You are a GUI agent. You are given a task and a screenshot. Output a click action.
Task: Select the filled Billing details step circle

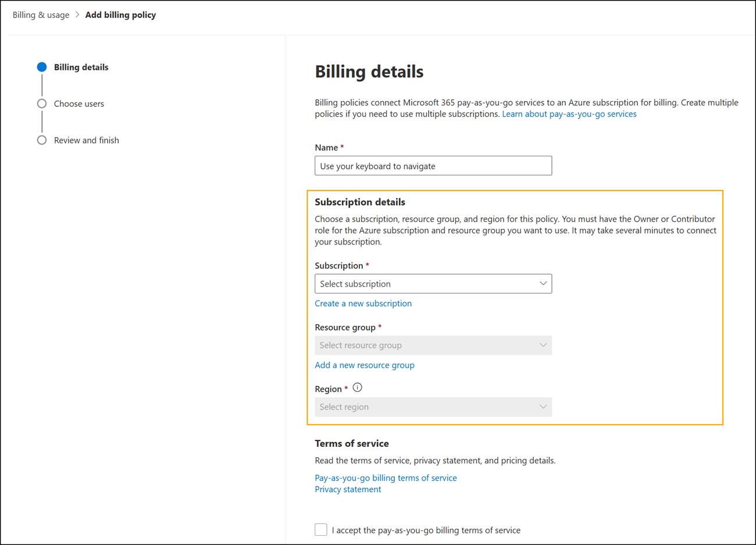coord(41,67)
